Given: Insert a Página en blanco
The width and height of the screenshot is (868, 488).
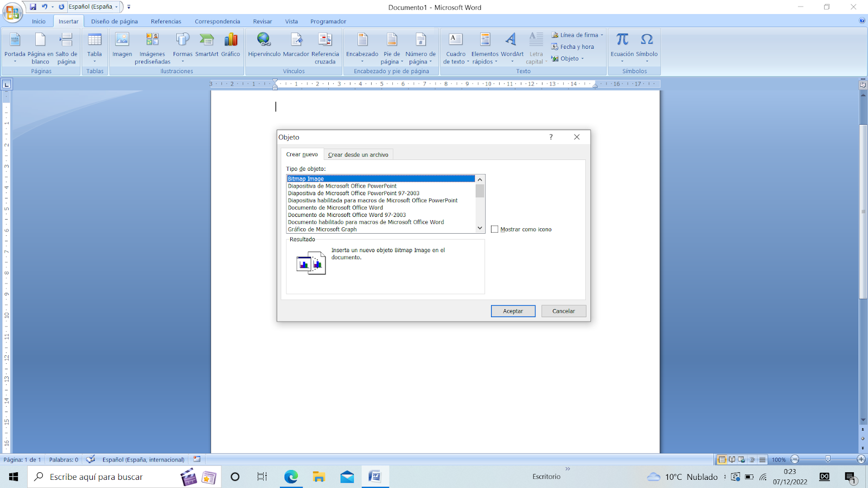Looking at the screenshot, I should (x=40, y=48).
